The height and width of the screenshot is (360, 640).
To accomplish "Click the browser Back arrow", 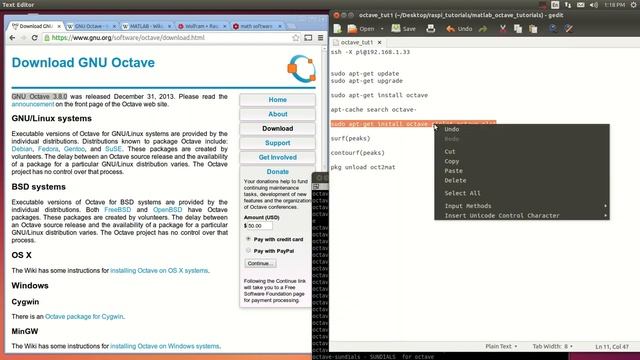I will pos(12,38).
